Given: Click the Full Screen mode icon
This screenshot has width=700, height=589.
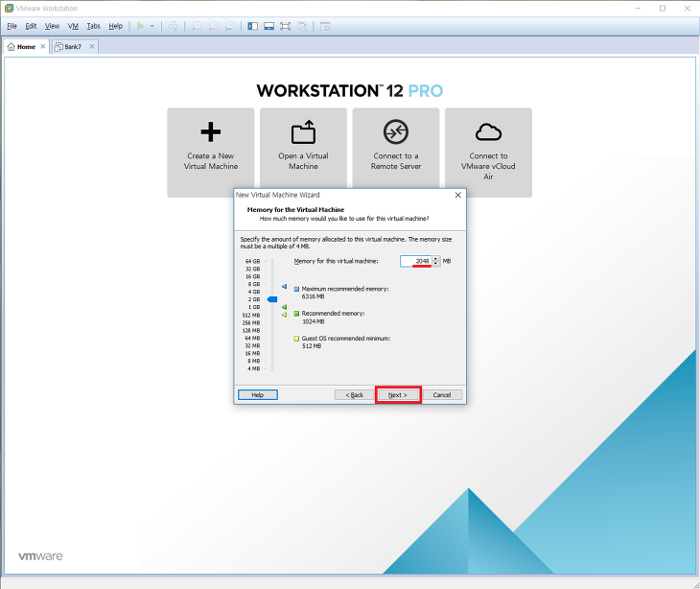Looking at the screenshot, I should (285, 26).
